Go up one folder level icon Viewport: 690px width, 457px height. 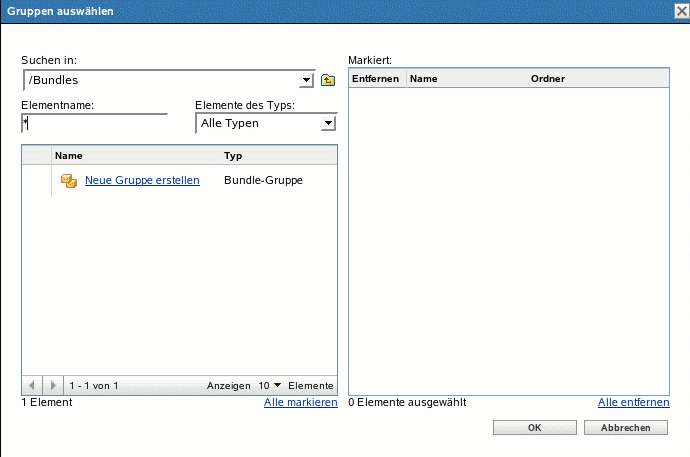click(328, 80)
